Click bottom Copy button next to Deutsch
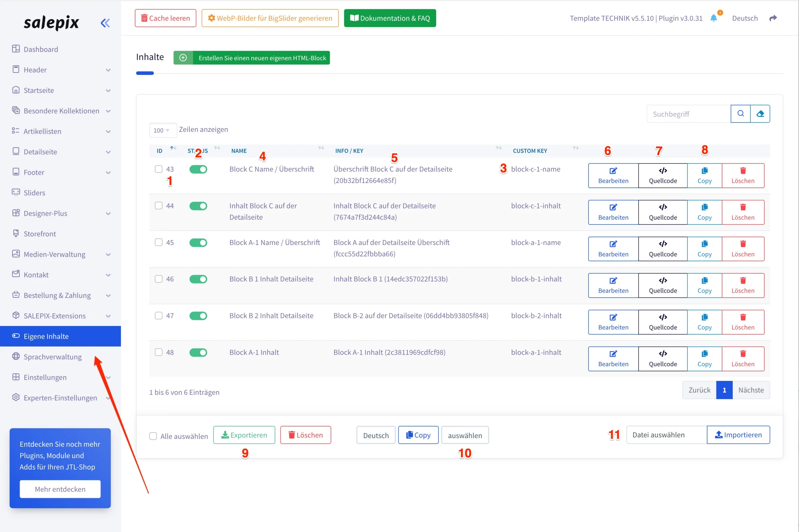The height and width of the screenshot is (532, 799). pyautogui.click(x=418, y=435)
